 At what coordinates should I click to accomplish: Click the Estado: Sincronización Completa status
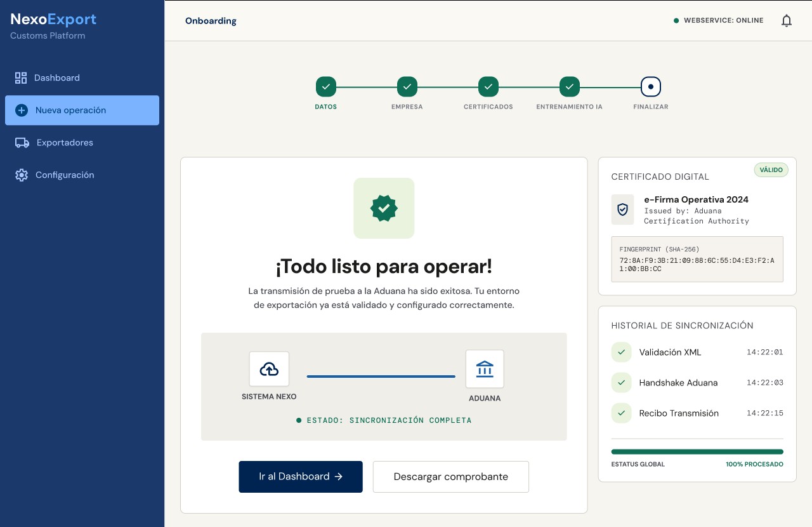[x=384, y=420]
